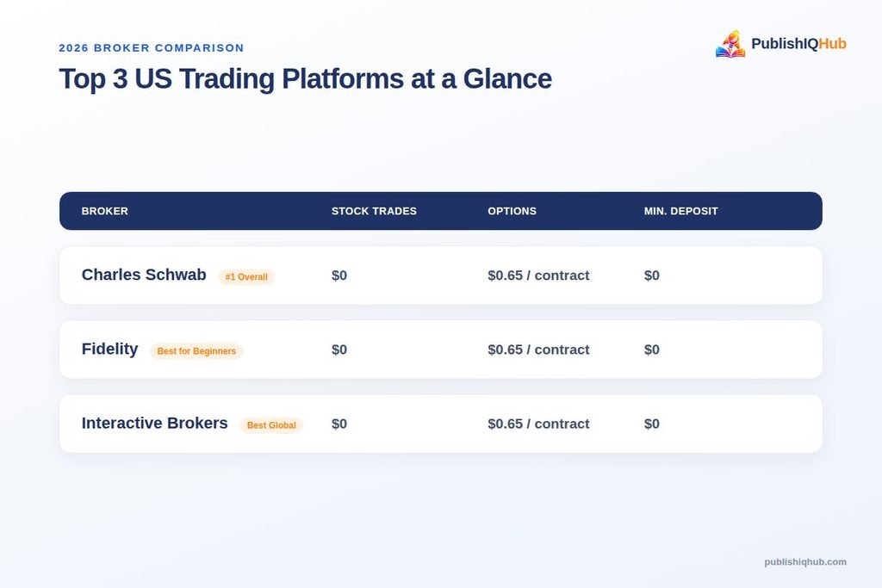Click Charles Schwab's $0 minimum deposit

click(x=652, y=275)
